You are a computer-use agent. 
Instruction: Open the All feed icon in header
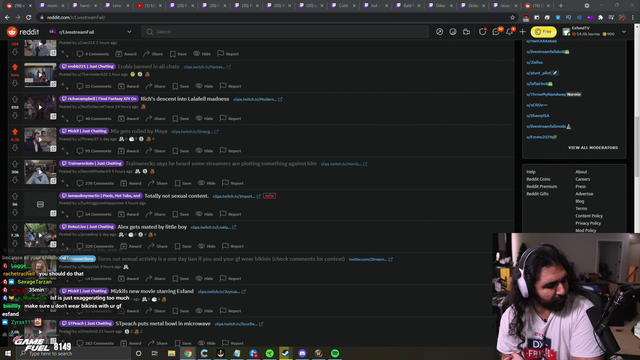coord(453,32)
